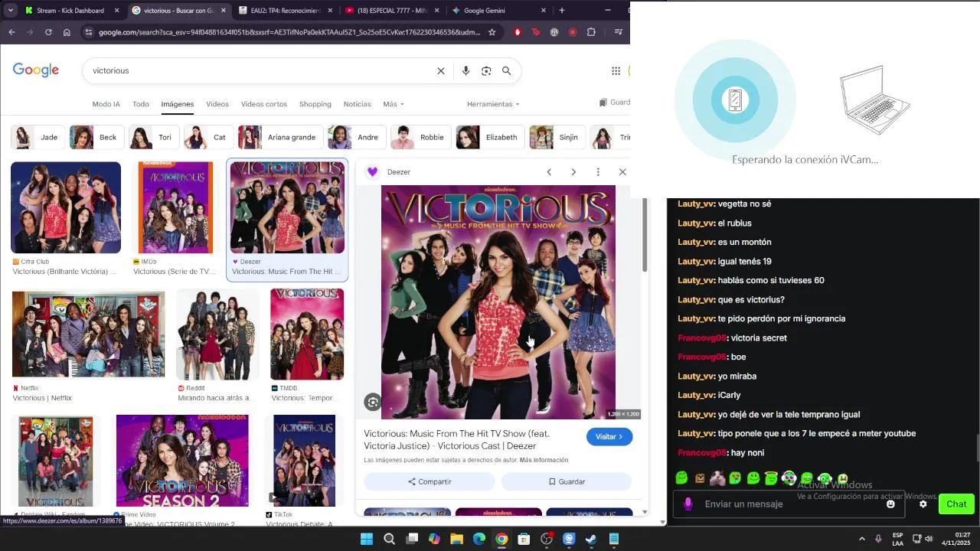The width and height of the screenshot is (980, 551).
Task: Show hidden system tray icons
Action: (861, 539)
